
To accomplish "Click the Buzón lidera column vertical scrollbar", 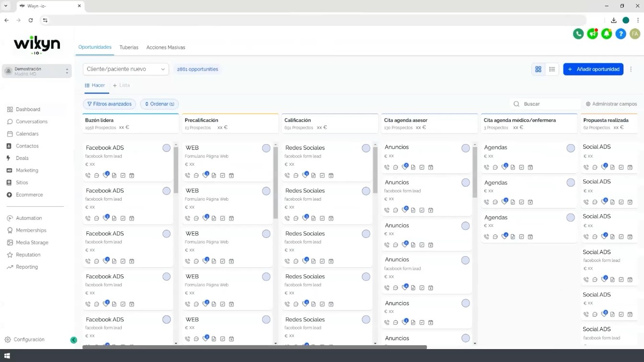I will tap(176, 170).
